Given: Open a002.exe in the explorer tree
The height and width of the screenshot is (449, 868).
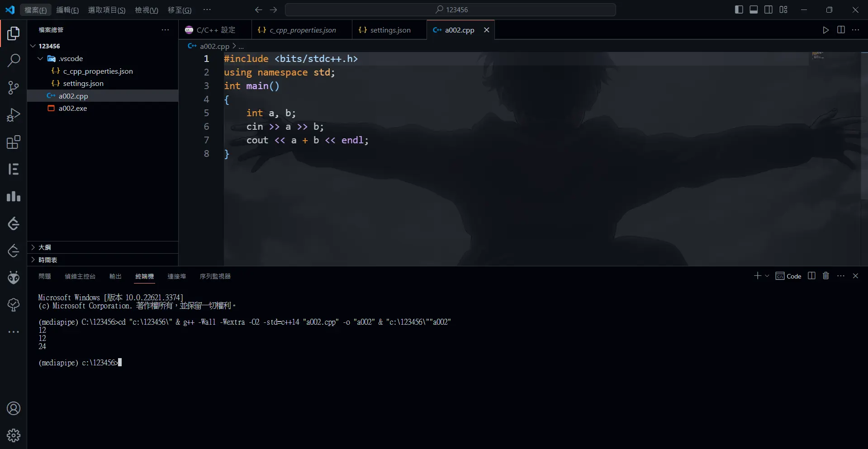Looking at the screenshot, I should pyautogui.click(x=72, y=109).
